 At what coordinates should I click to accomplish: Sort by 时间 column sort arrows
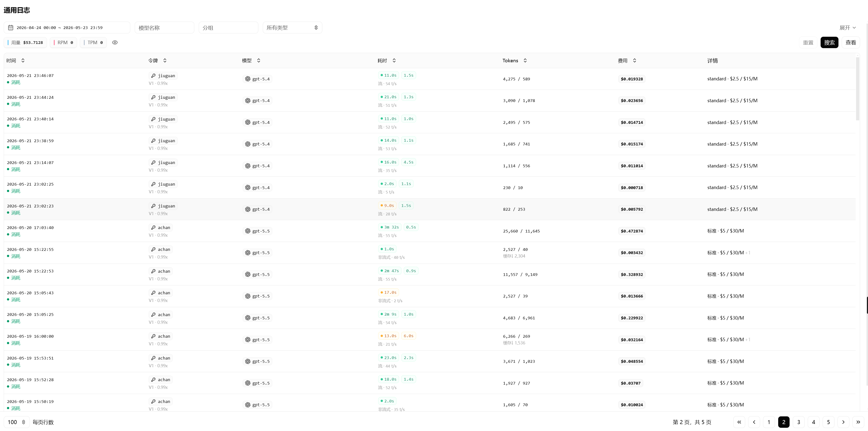(23, 60)
